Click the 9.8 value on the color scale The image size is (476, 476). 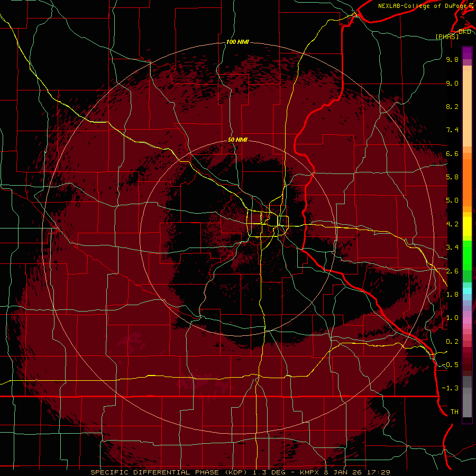452,59
